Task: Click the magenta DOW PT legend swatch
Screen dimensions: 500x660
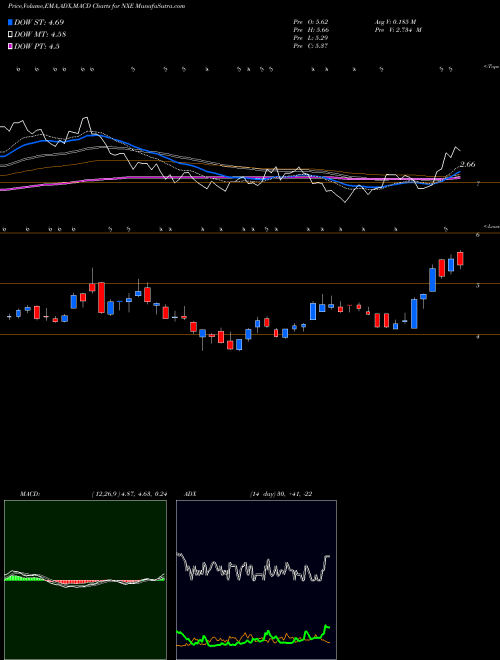Action: pyautogui.click(x=11, y=46)
